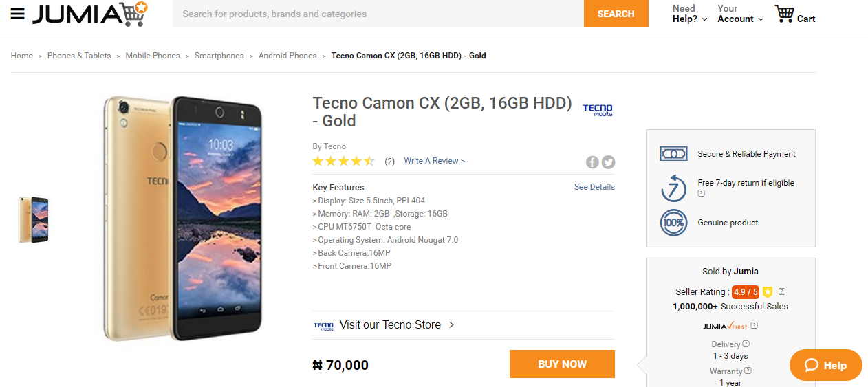
Task: Navigate to Android Phones breadcrumb
Action: click(x=287, y=56)
